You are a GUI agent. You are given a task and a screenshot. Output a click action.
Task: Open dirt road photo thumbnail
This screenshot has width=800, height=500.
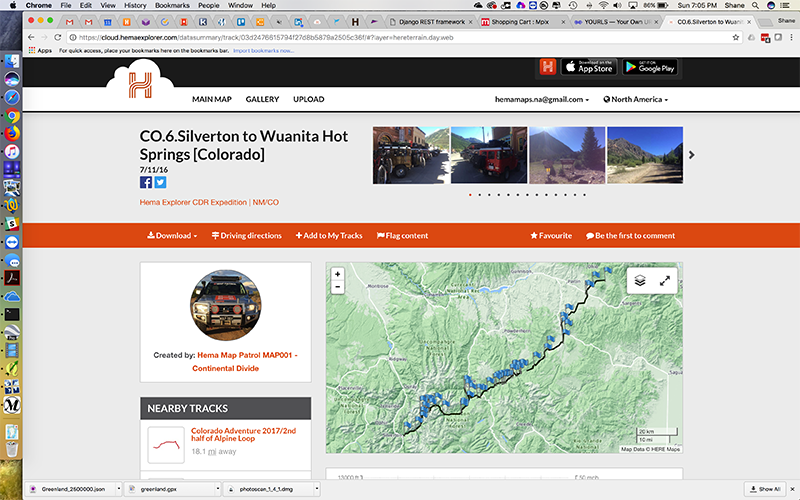click(x=645, y=155)
